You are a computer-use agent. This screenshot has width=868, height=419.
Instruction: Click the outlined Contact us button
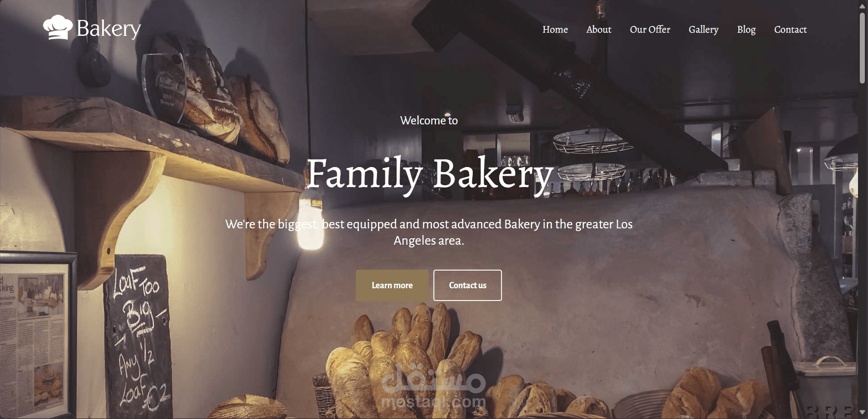coord(467,285)
